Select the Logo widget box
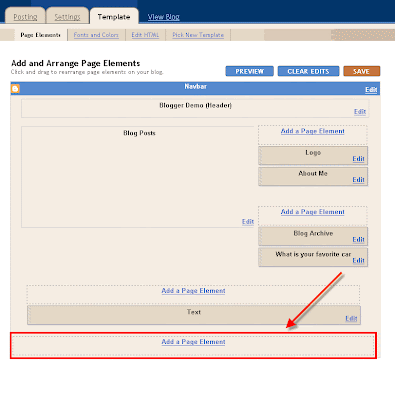 [x=313, y=156]
